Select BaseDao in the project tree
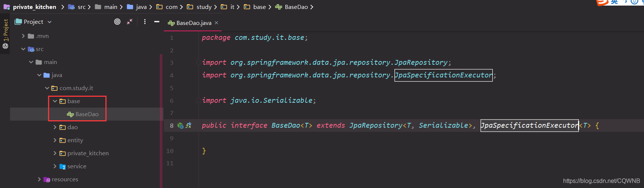The image size is (644, 188). point(86,114)
